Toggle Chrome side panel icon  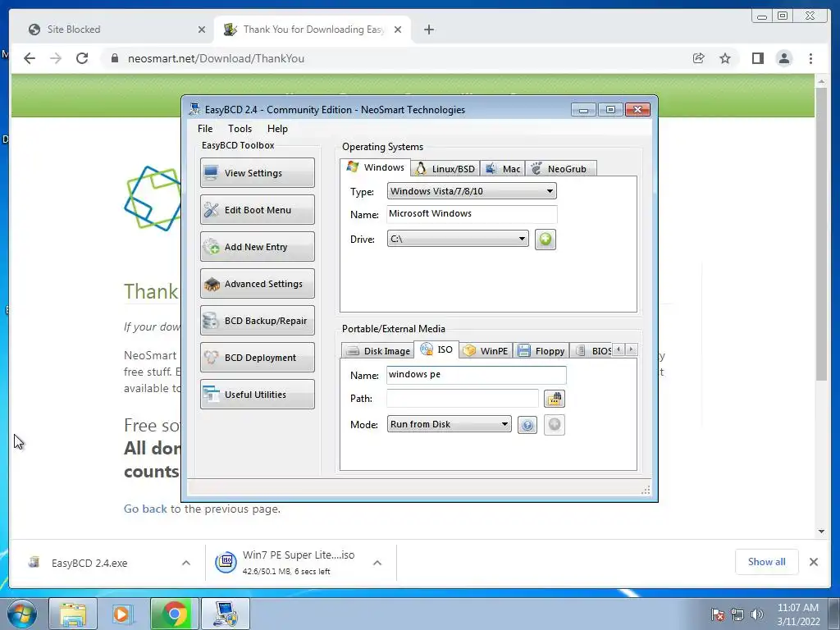click(757, 58)
